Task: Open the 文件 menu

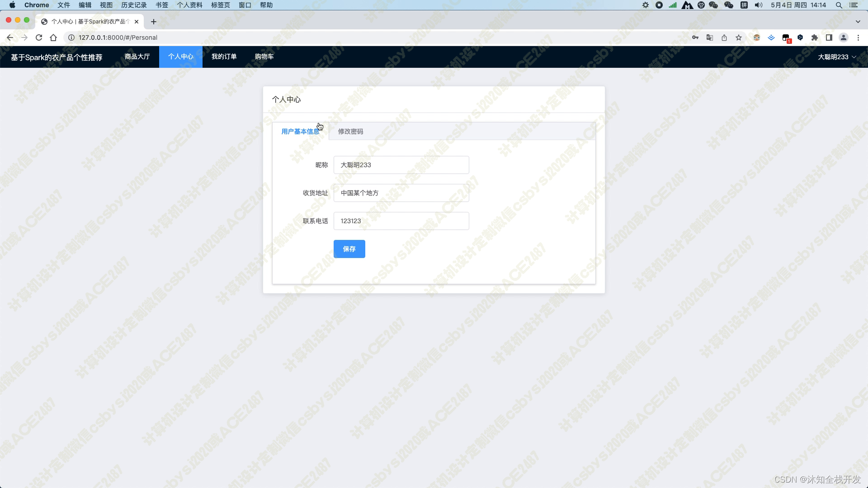Action: [x=64, y=5]
